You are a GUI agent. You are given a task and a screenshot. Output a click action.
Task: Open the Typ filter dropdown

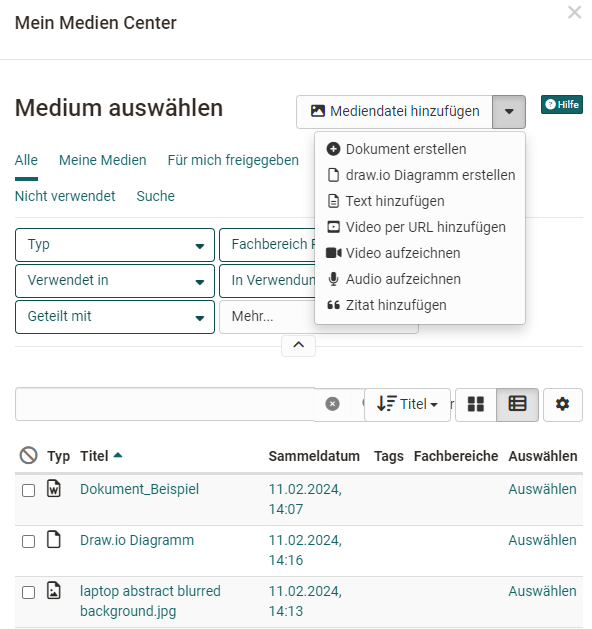coord(115,245)
